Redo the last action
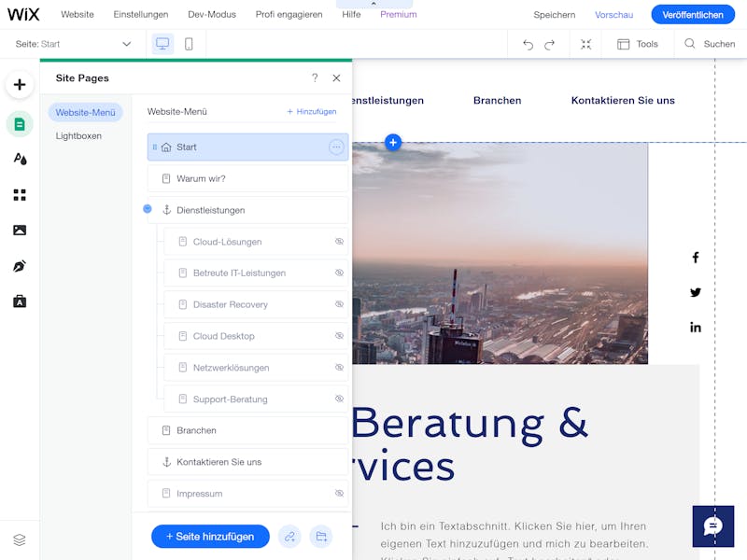Screen dimensions: 747x560 (549, 44)
